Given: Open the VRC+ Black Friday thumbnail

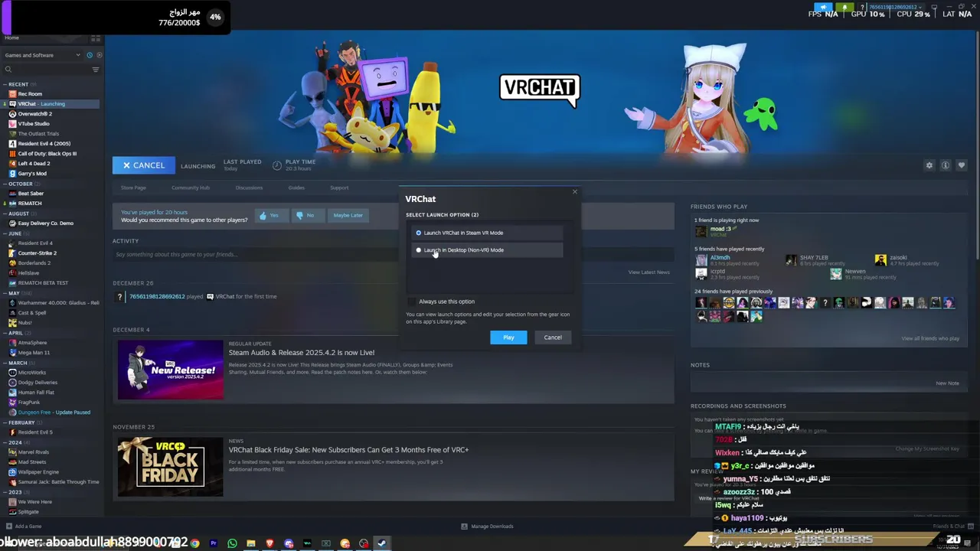Looking at the screenshot, I should point(171,467).
